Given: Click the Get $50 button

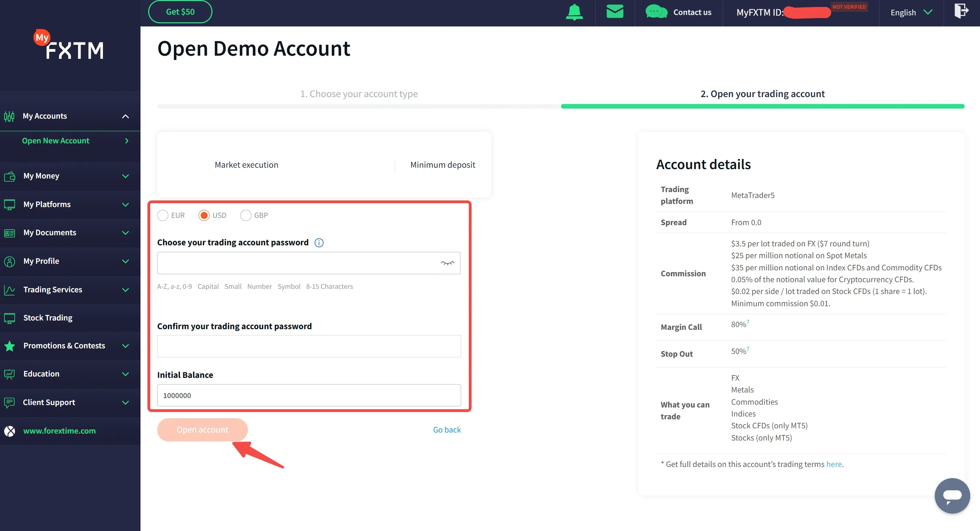Looking at the screenshot, I should point(180,12).
